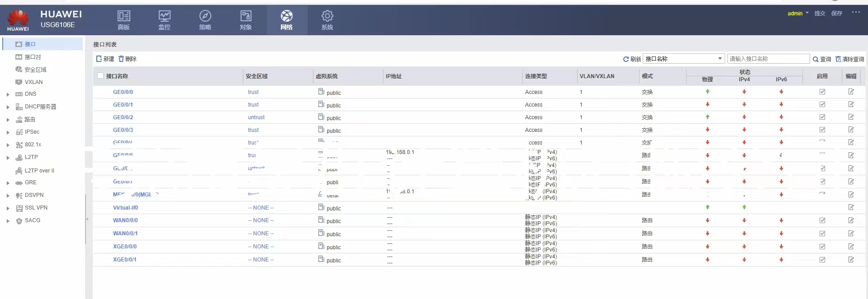Screen dimensions: 868x299
Task: Click edit icon for GE0/0/0 row
Action: point(851,92)
